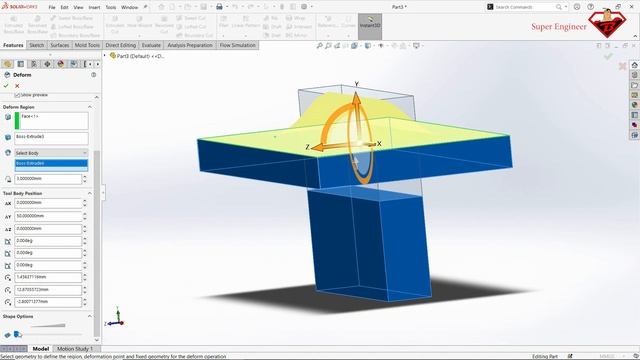Switch to the Sketch tab
This screenshot has height=360, width=640.
point(36,45)
